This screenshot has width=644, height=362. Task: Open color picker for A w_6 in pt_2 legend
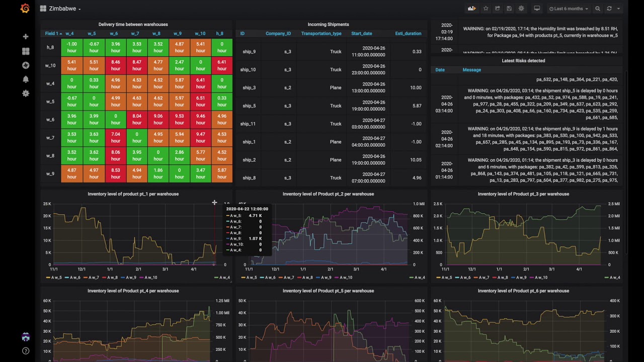pos(262,278)
